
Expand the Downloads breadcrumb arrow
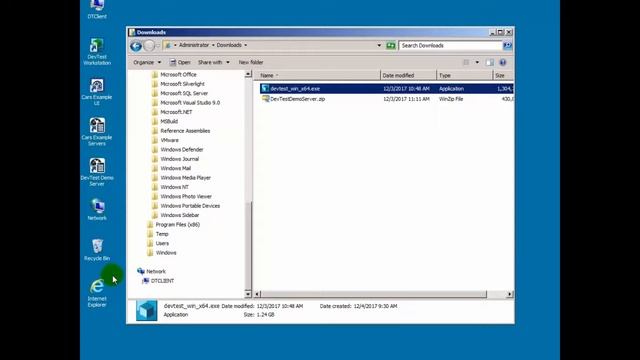pos(245,45)
